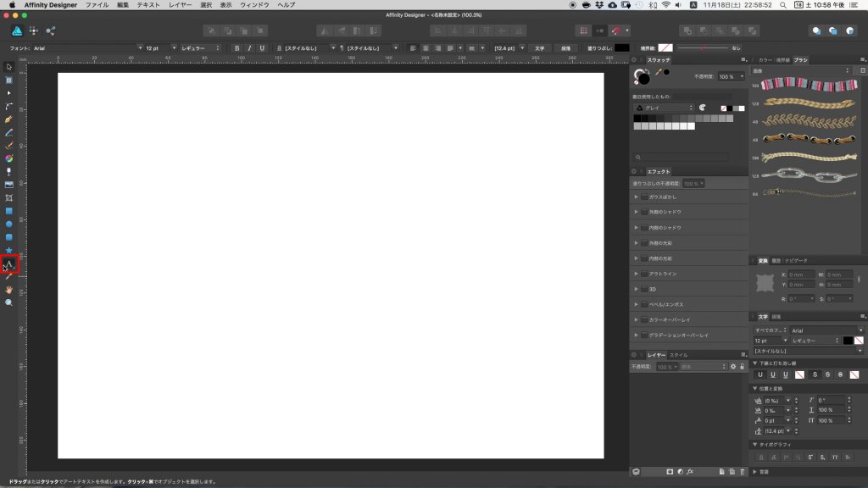
Task: Expand the カラーオーバーレイ effect row
Action: (x=636, y=319)
